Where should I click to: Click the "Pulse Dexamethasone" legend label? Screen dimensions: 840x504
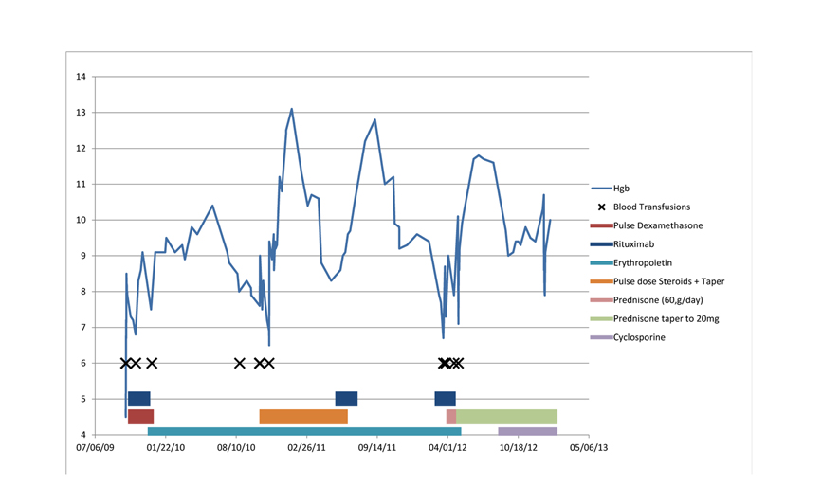coord(658,225)
